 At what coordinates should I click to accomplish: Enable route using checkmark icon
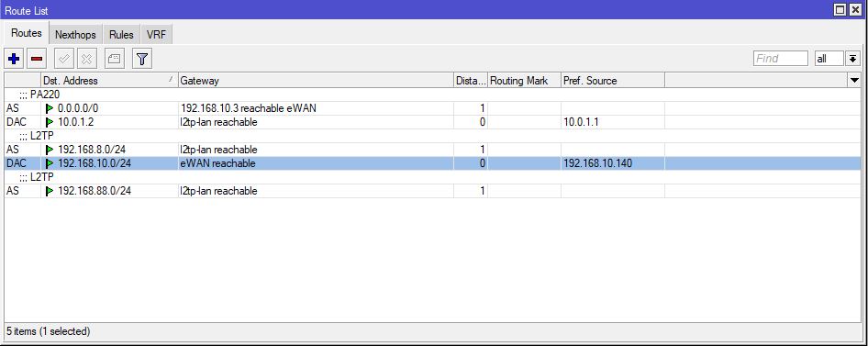[64, 59]
